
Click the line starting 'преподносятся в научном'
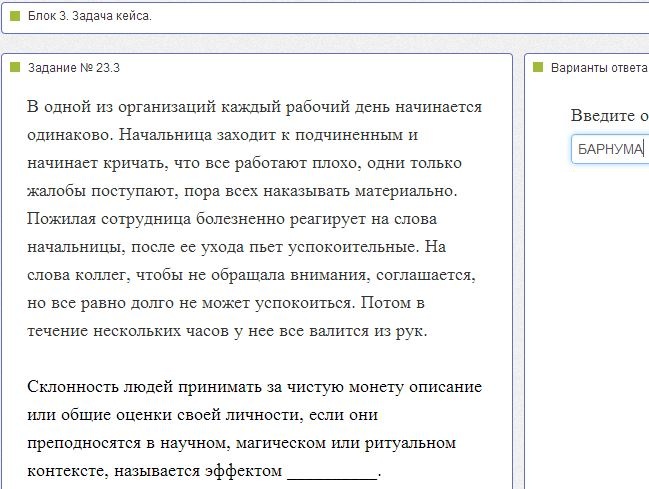(x=241, y=443)
